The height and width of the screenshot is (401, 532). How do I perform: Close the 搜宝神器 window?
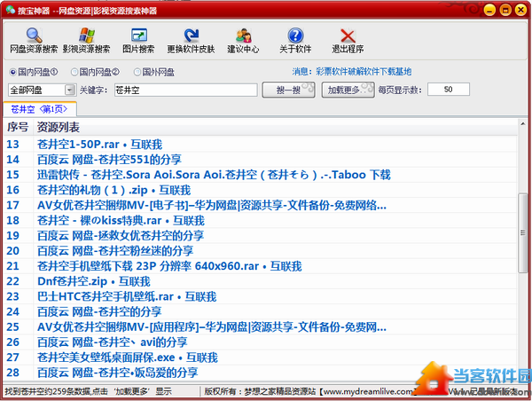point(520,10)
